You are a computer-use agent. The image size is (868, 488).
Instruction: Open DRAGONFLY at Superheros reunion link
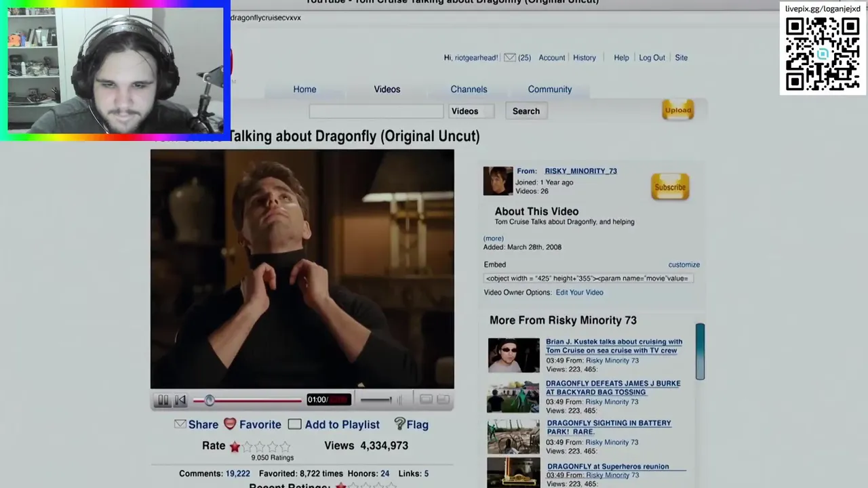608,466
